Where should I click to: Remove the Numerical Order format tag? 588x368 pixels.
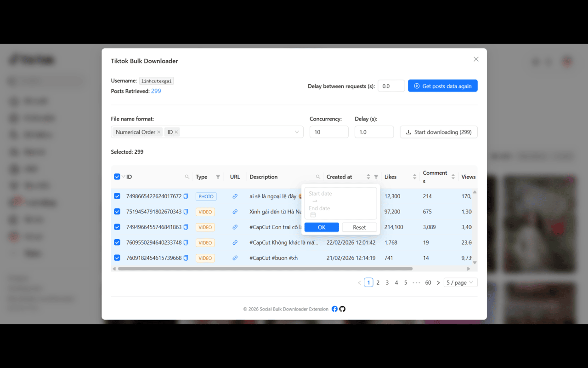point(158,132)
